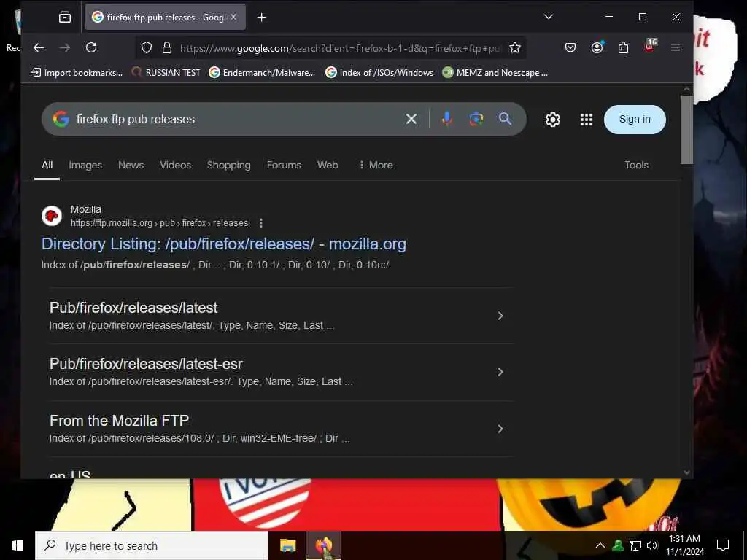Go back to the previous page
The width and height of the screenshot is (747, 560).
point(39,47)
